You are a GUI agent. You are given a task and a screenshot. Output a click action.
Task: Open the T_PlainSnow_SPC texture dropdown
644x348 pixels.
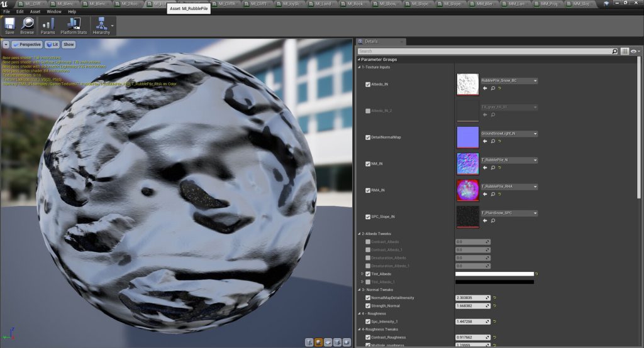(535, 213)
